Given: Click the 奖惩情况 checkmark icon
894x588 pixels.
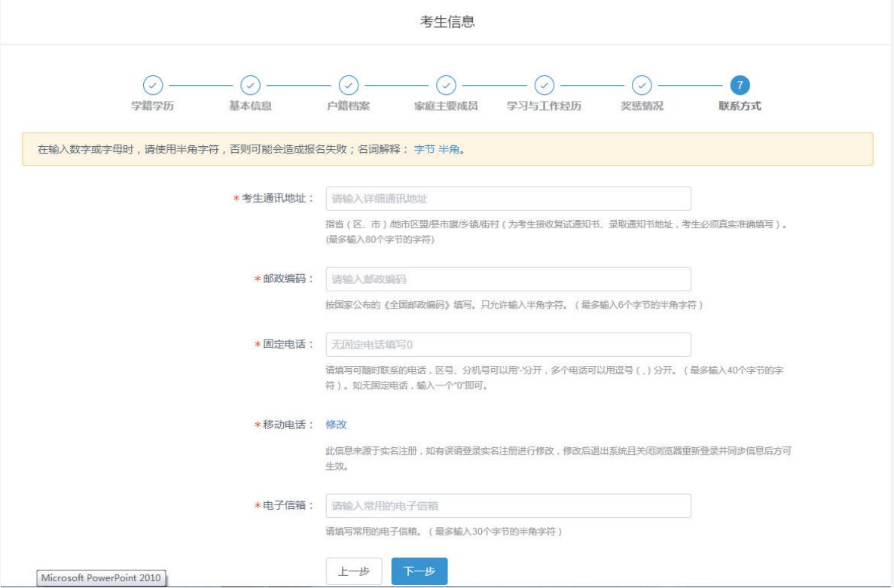Looking at the screenshot, I should point(642,85).
